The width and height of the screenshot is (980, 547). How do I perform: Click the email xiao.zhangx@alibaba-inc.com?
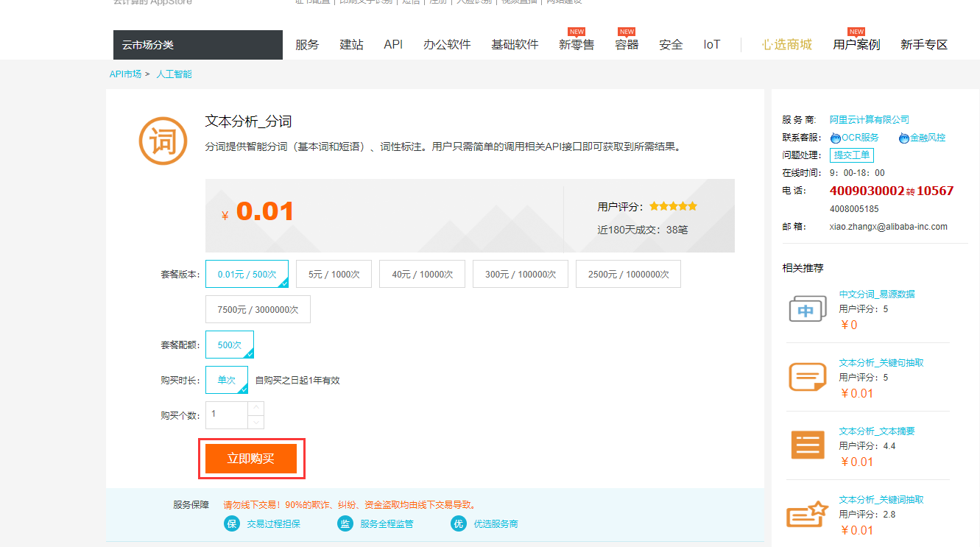point(889,227)
